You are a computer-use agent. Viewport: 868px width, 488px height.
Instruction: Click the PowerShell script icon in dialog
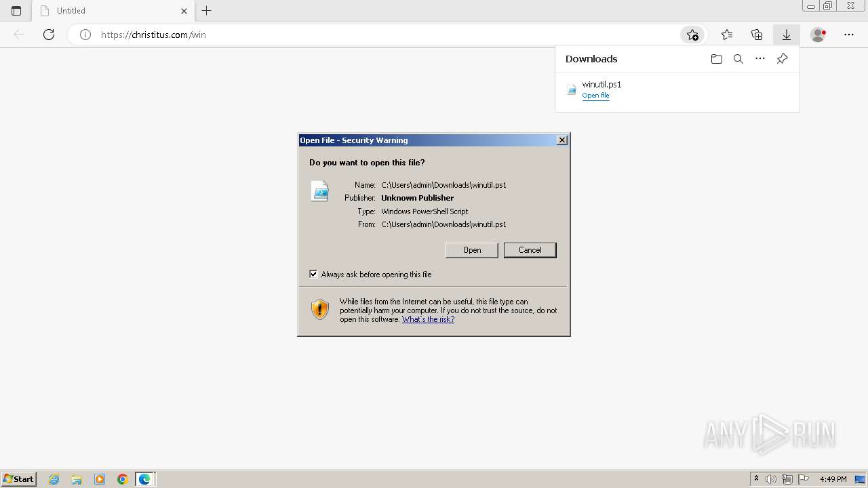[319, 190]
